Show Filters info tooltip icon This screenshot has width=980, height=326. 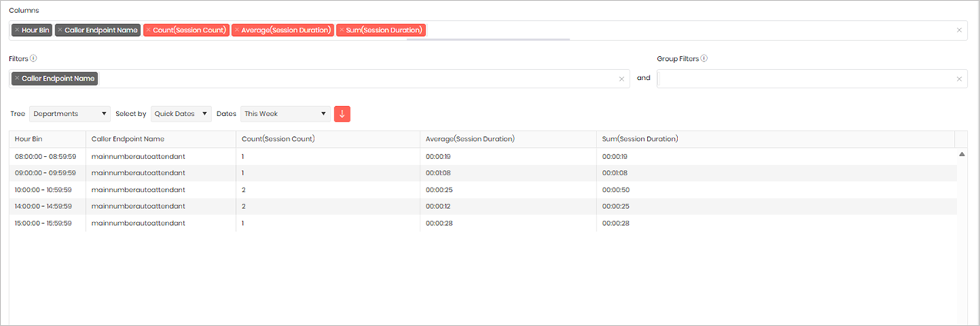pyautogui.click(x=34, y=58)
